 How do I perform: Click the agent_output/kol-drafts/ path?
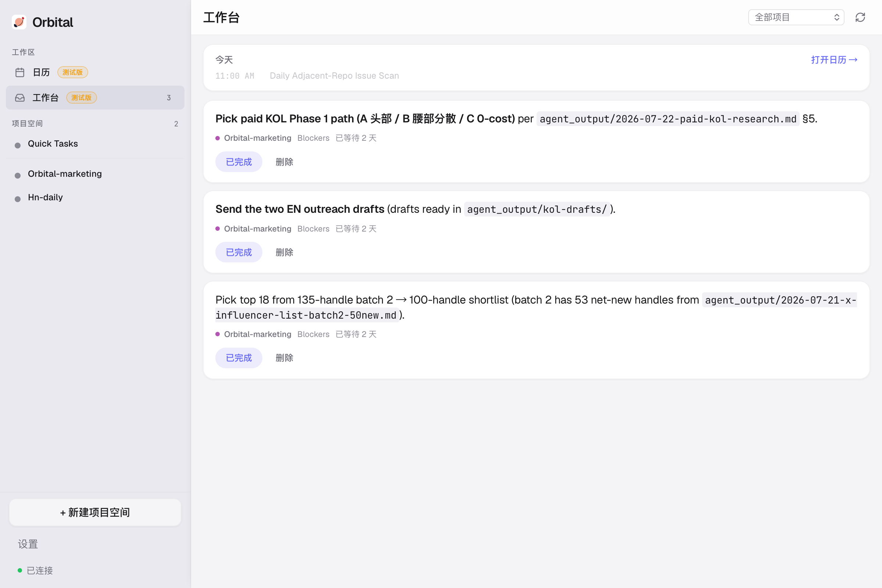pyautogui.click(x=537, y=209)
